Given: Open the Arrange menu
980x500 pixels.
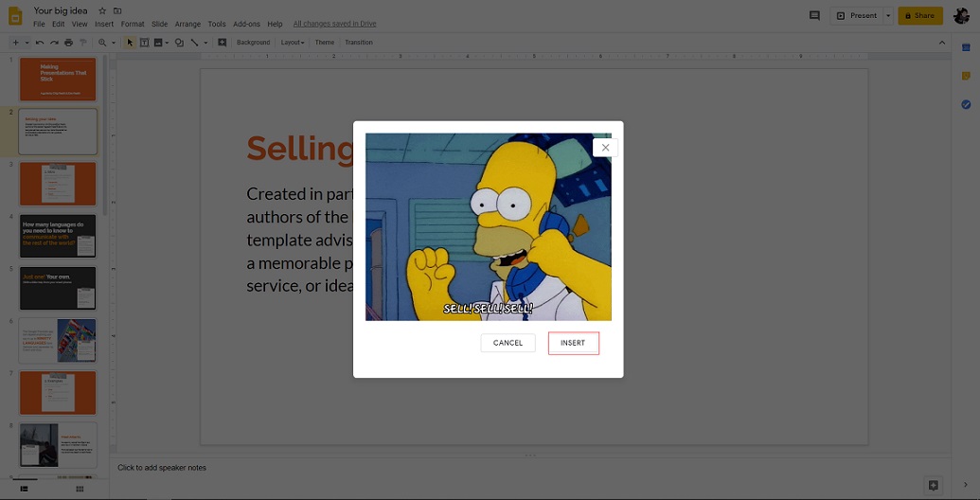Looking at the screenshot, I should [186, 24].
